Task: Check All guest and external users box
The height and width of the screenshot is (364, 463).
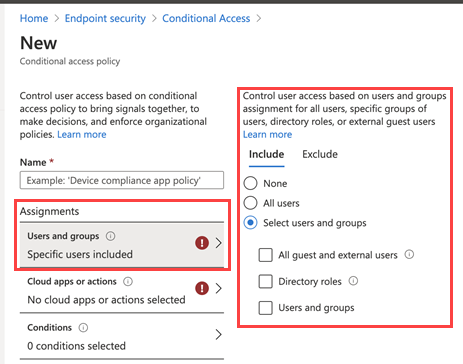Action: (266, 255)
